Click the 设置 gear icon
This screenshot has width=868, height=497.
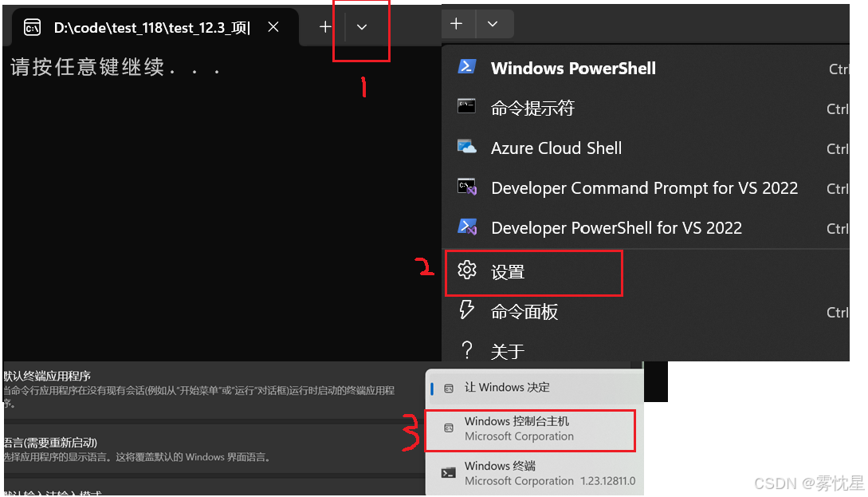pos(466,270)
